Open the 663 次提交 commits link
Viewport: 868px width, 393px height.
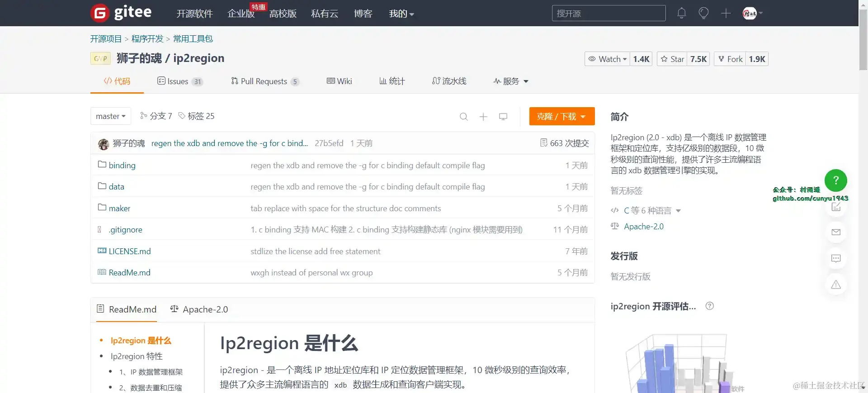(x=564, y=143)
